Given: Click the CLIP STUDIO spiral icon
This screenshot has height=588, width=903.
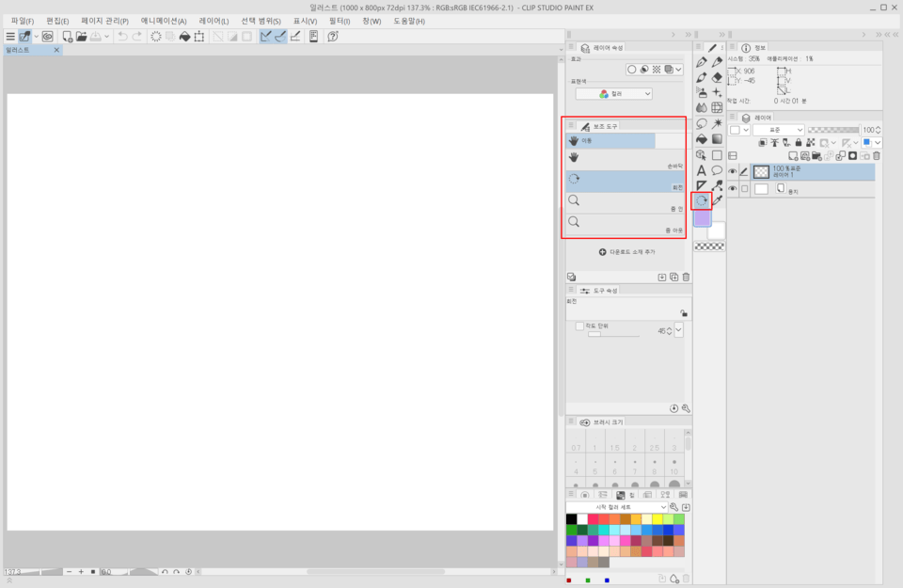Looking at the screenshot, I should [48, 37].
